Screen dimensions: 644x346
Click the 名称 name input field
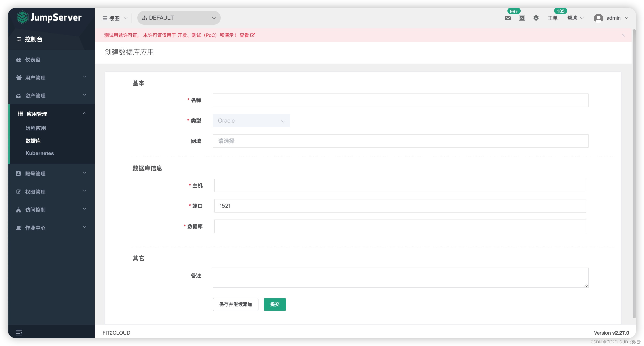[x=400, y=100]
